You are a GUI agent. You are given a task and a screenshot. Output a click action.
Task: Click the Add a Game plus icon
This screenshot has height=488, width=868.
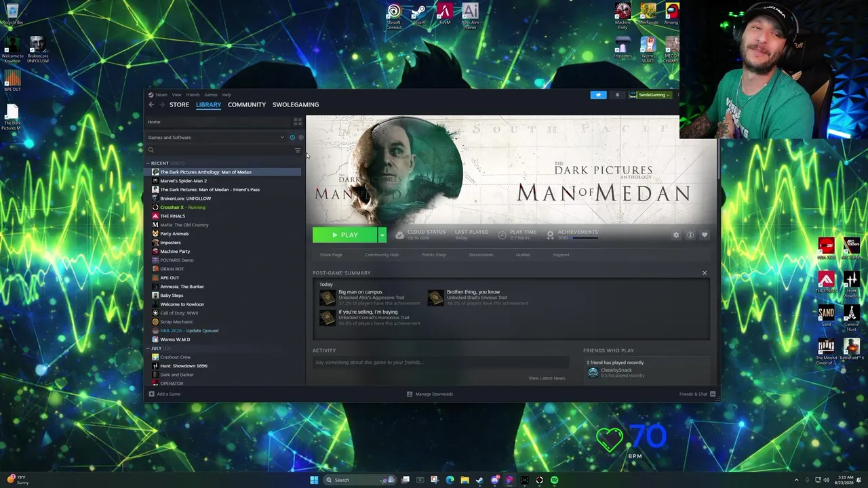click(x=151, y=394)
